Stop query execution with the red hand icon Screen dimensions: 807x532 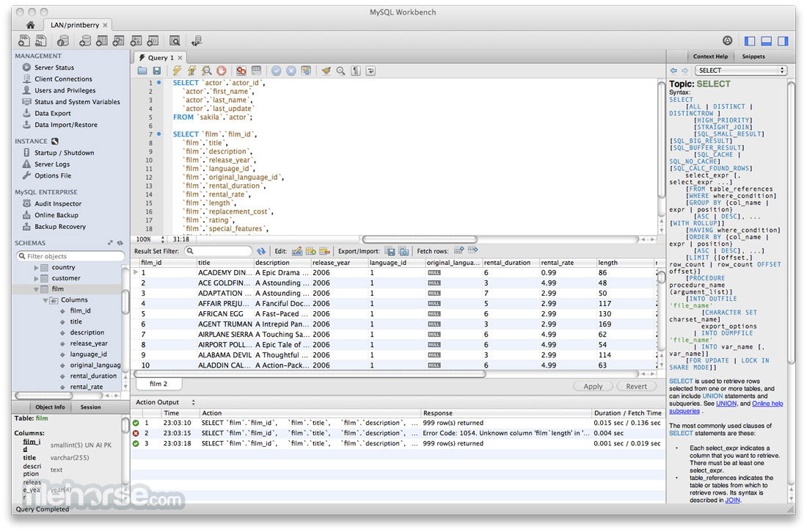coord(222,70)
